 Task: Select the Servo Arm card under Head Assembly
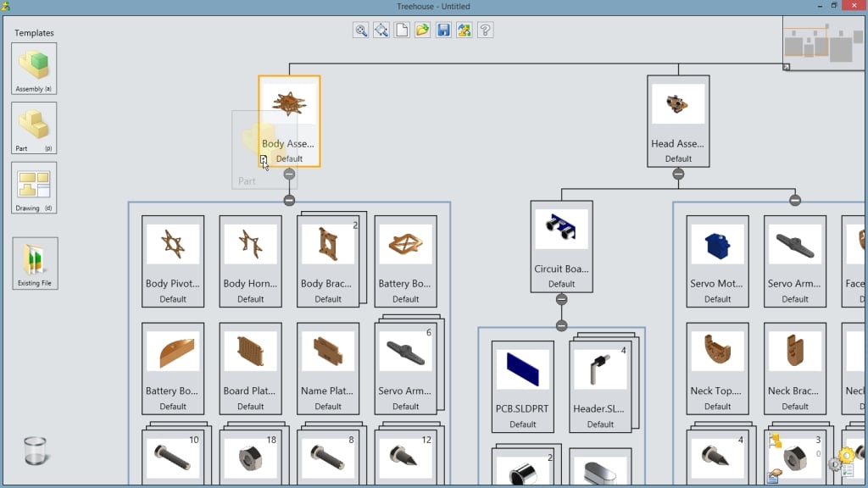click(x=795, y=261)
